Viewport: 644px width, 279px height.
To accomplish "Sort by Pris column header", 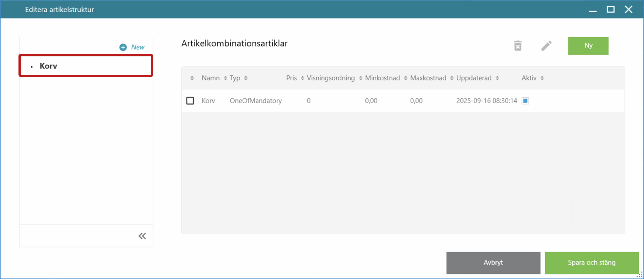I will click(x=291, y=78).
